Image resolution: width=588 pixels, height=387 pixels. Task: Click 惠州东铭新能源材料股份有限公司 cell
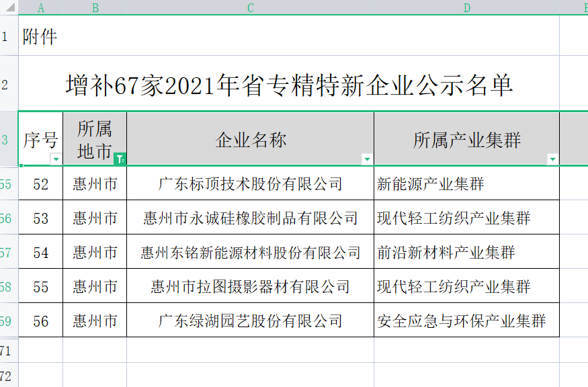[x=251, y=252]
